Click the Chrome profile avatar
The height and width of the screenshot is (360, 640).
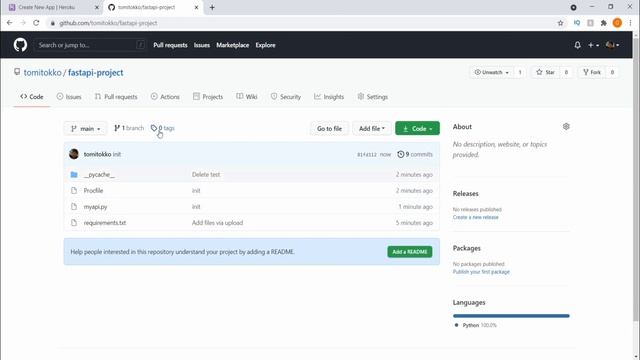point(617,23)
